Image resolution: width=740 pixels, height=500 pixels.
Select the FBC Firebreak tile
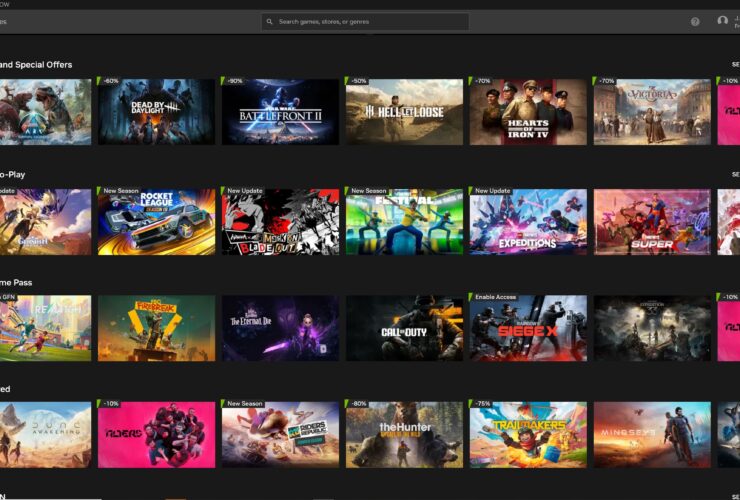coord(156,328)
